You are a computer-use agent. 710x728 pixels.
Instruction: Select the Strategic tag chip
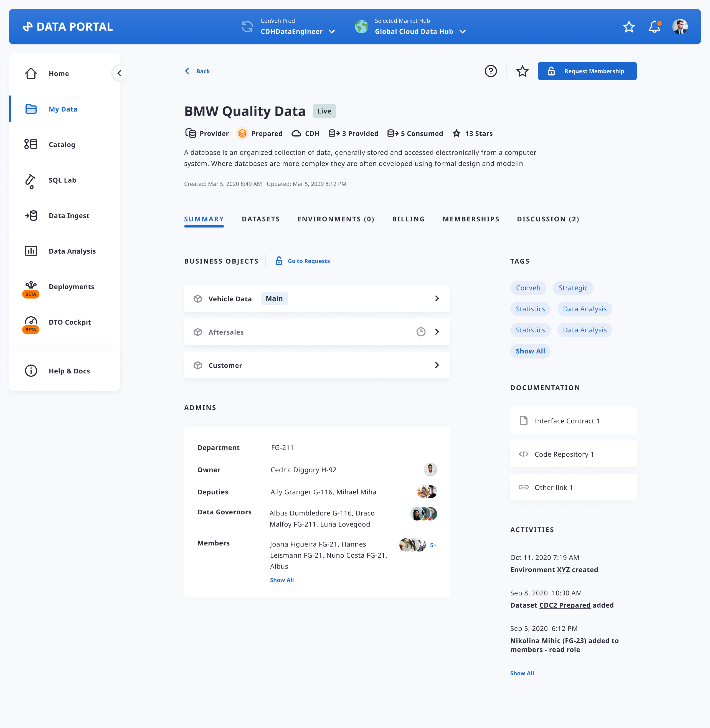pos(573,288)
